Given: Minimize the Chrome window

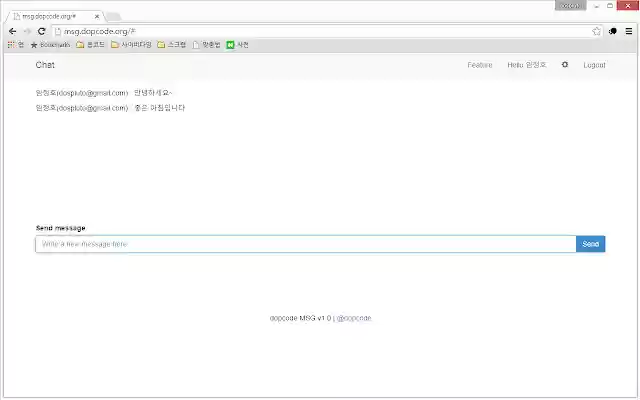Looking at the screenshot, I should click(597, 6).
